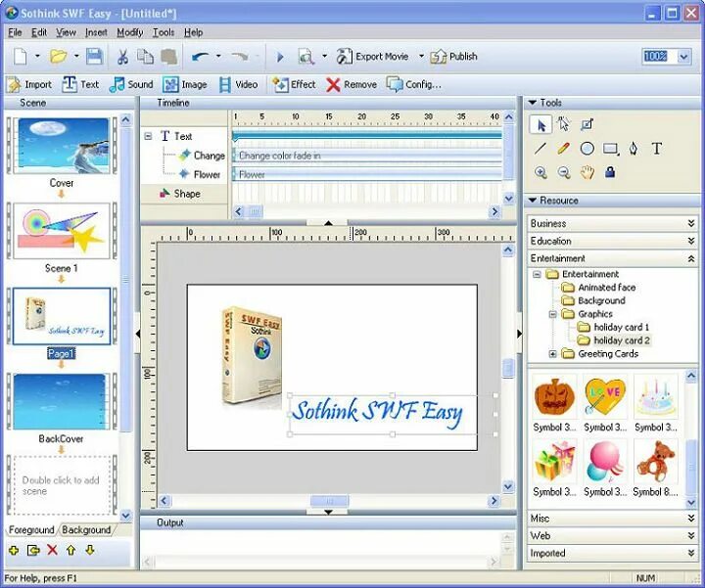Image resolution: width=705 pixels, height=588 pixels.
Task: Open the Insert menu
Action: 96,32
